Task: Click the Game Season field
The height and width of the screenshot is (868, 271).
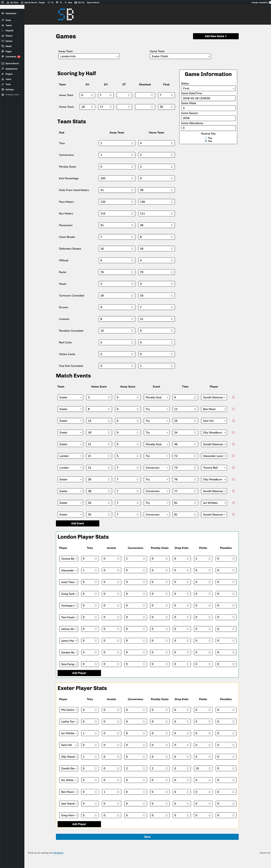Action: (208, 118)
